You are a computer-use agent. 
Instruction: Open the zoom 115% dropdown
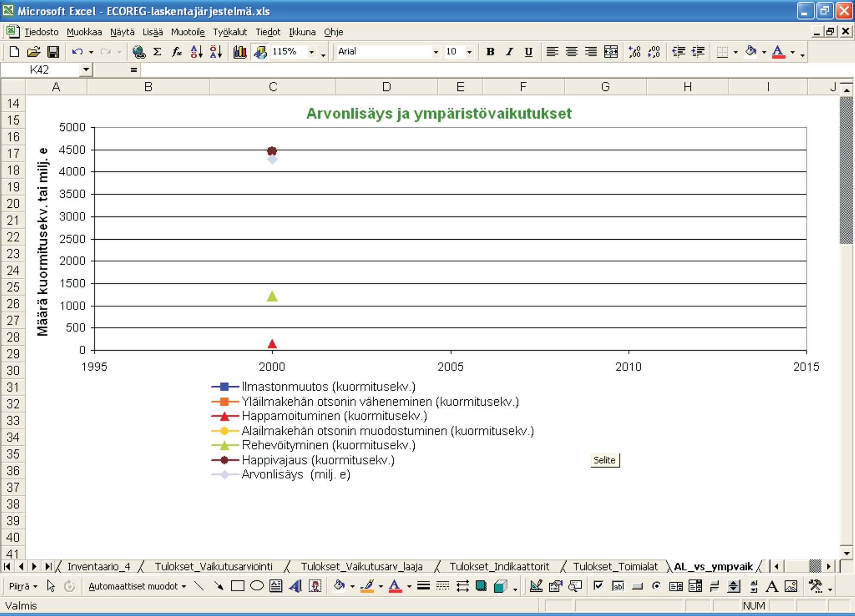pos(312,52)
